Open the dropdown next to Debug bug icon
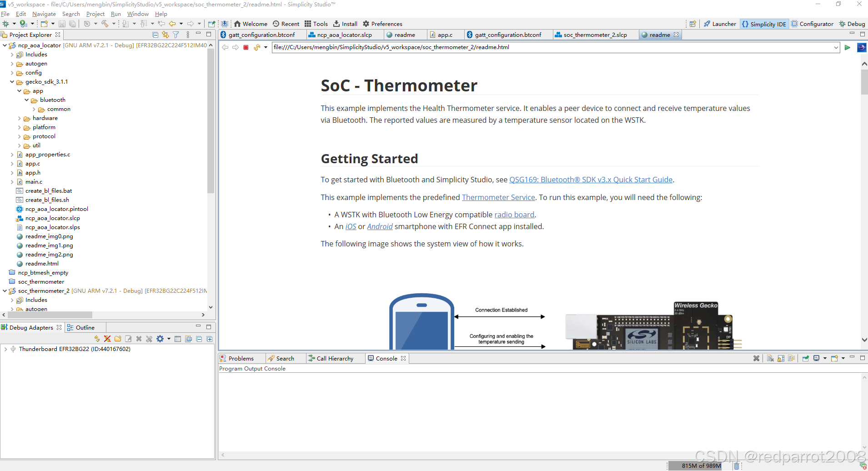Screen dimensions: 868x471 pyautogui.click(x=14, y=24)
